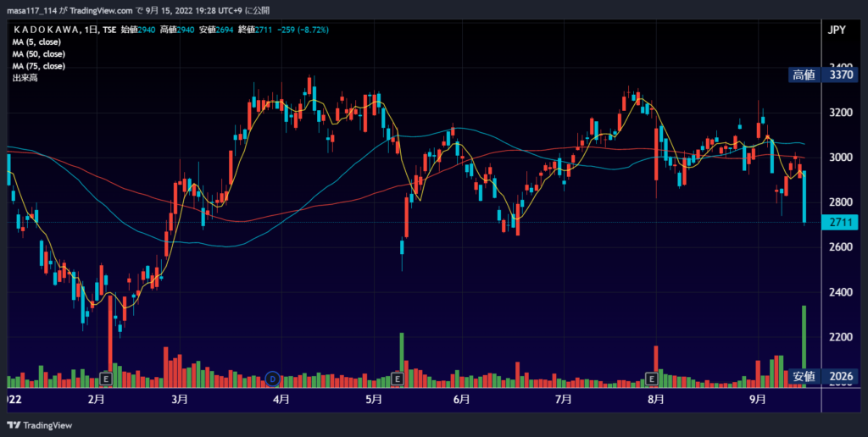
Task: Click the TradingView logo at bottom left
Action: (40, 425)
